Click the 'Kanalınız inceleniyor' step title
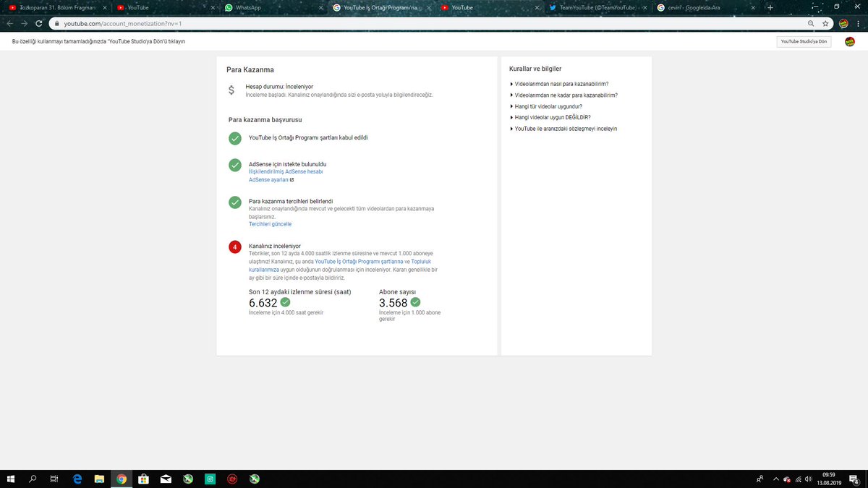Viewport: 868px width, 488px height. pyautogui.click(x=275, y=246)
